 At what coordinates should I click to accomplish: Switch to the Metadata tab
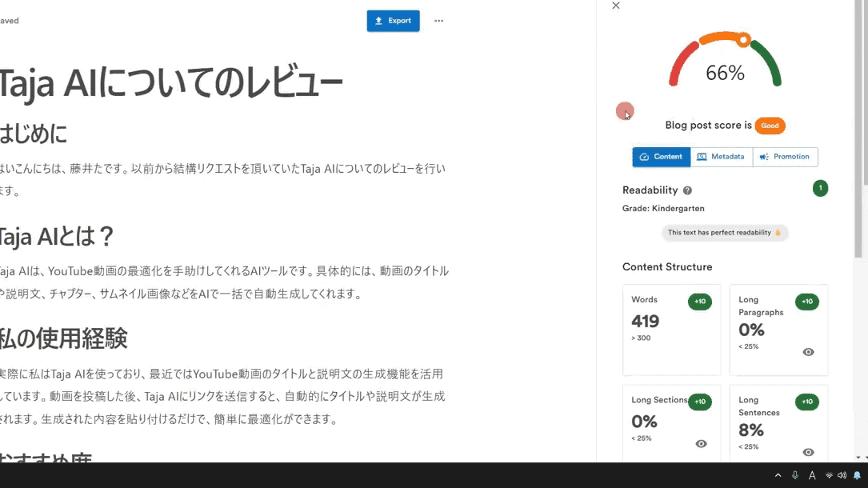click(722, 157)
